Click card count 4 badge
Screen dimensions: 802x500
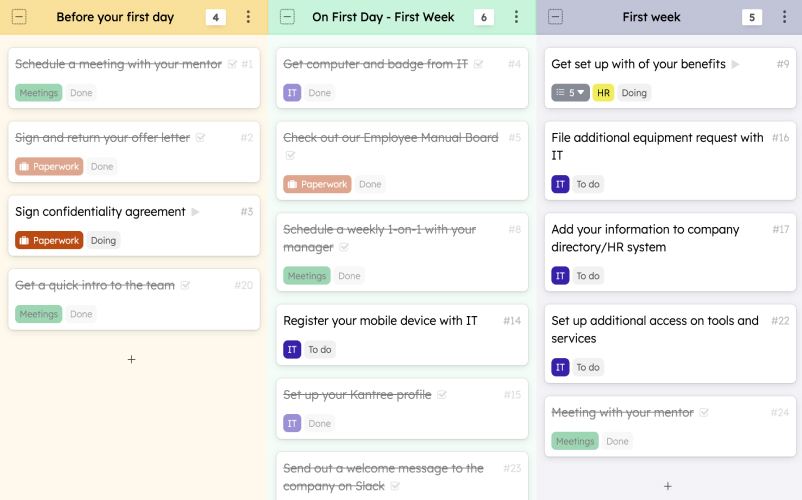(x=215, y=17)
